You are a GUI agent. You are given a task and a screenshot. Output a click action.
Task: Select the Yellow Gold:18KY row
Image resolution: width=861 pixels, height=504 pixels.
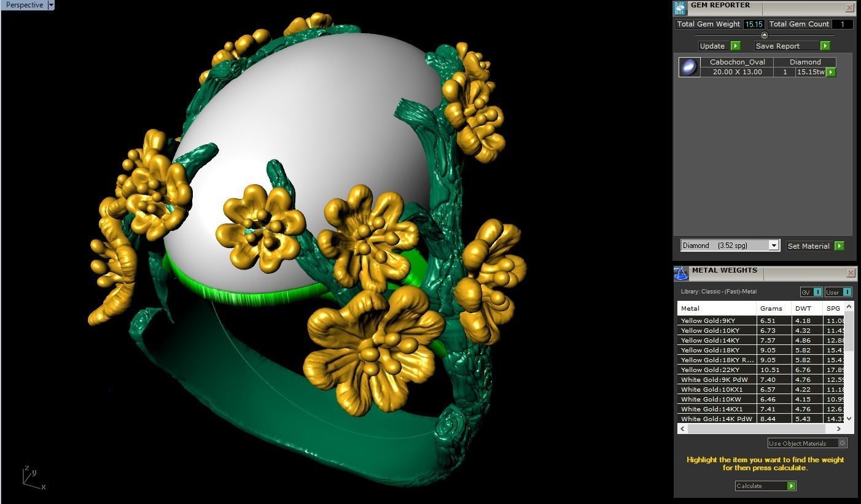pyautogui.click(x=717, y=350)
